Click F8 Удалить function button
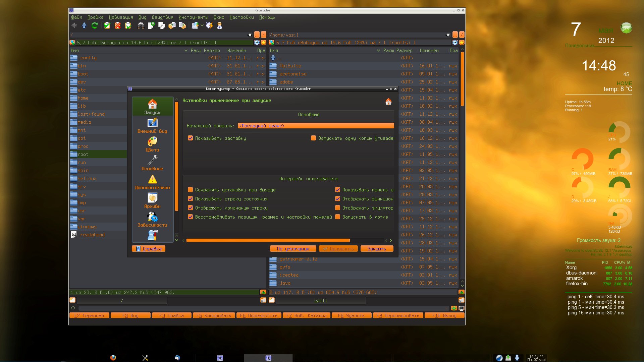 [351, 315]
